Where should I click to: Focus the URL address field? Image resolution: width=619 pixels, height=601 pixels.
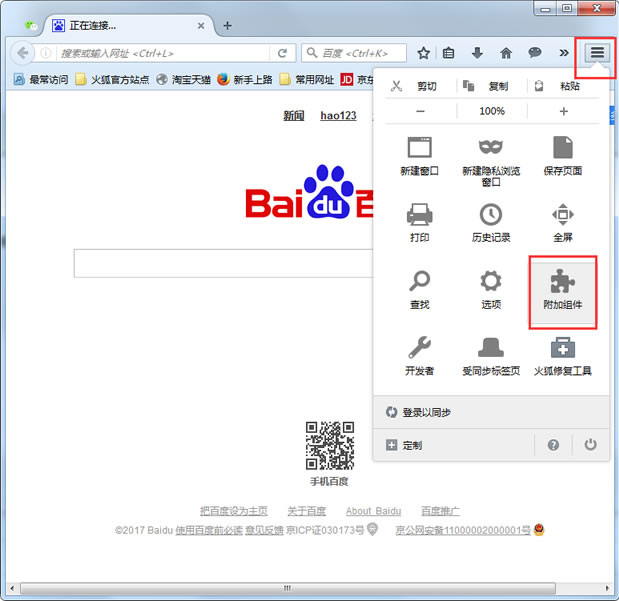coord(164,53)
